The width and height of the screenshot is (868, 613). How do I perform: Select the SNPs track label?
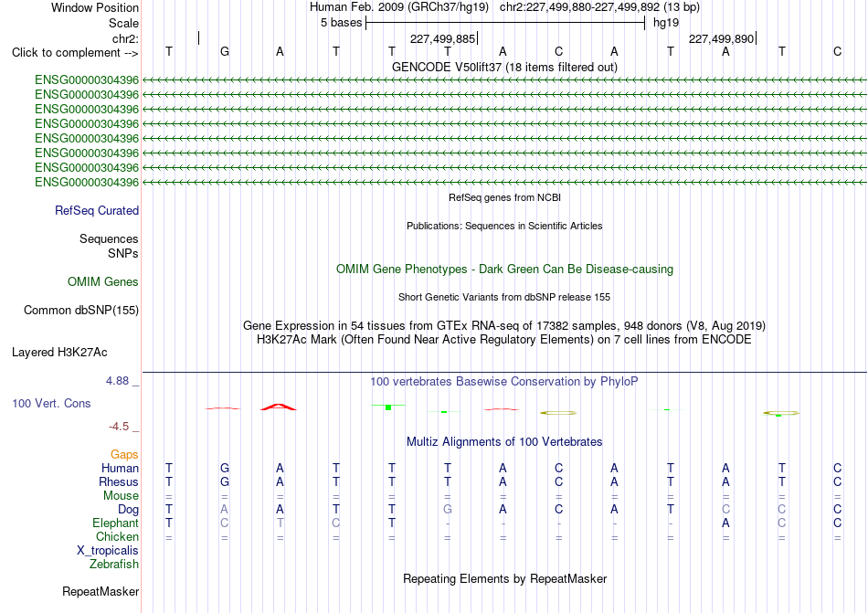click(x=123, y=253)
